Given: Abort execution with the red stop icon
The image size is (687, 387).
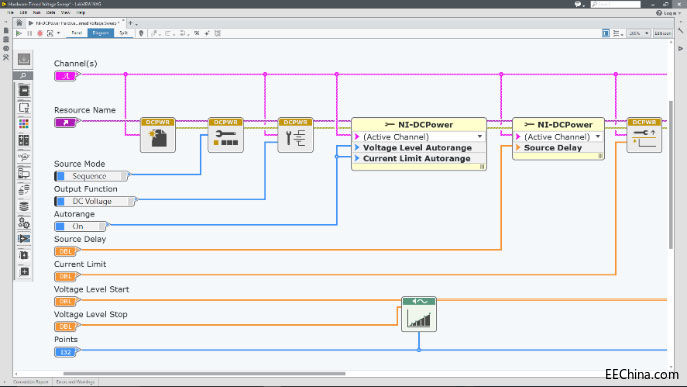Looking at the screenshot, I should pos(40,33).
